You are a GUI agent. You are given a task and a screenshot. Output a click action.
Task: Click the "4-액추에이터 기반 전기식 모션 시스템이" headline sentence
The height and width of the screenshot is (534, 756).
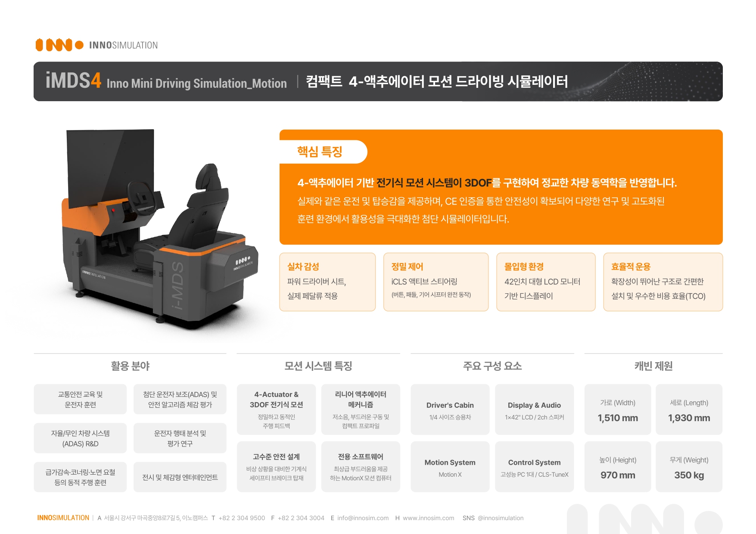487,183
